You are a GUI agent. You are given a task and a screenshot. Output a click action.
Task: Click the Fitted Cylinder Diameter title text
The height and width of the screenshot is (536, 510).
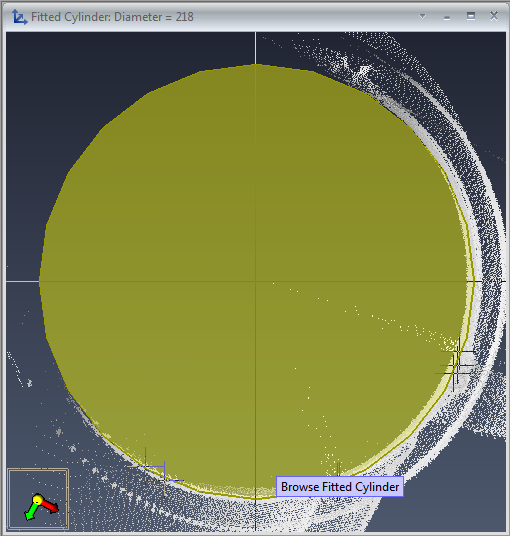point(112,17)
